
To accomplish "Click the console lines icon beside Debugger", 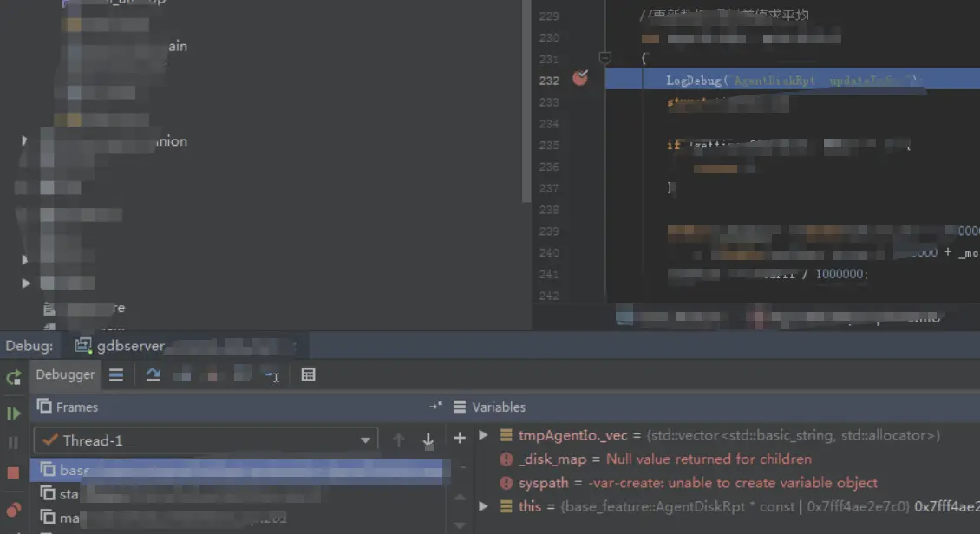I will pyautogui.click(x=116, y=374).
